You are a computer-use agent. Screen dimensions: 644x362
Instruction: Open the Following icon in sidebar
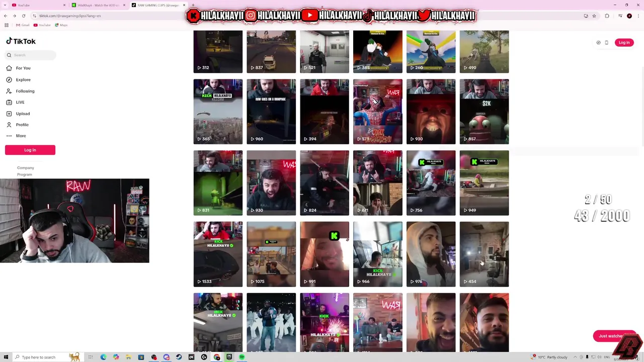click(9, 91)
